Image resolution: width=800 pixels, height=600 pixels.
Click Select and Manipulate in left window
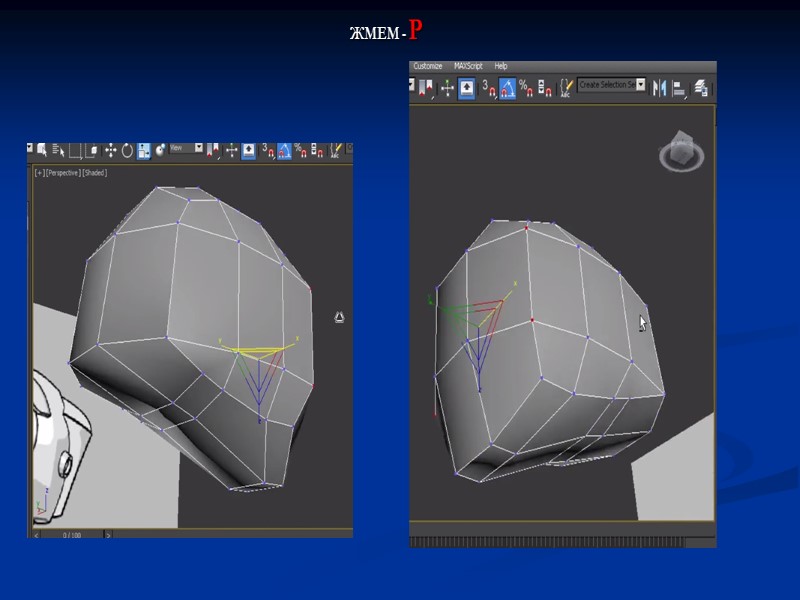pyautogui.click(x=232, y=150)
